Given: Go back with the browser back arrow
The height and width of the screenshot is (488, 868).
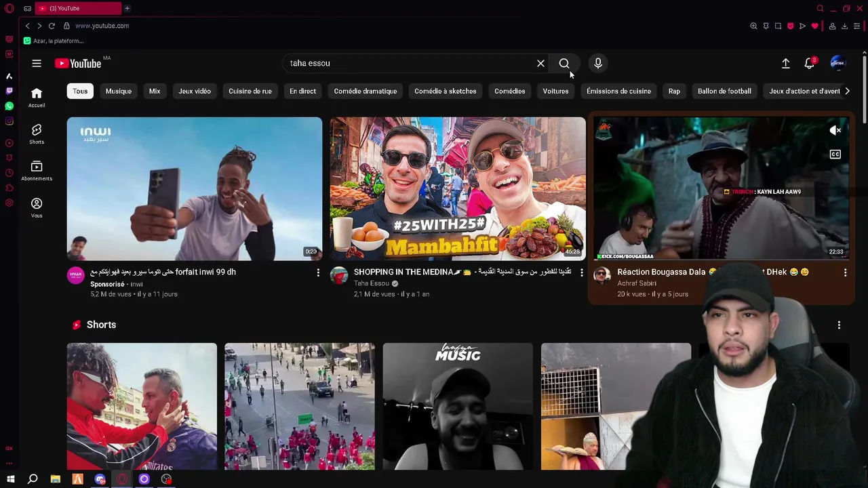Looking at the screenshot, I should 27,26.
